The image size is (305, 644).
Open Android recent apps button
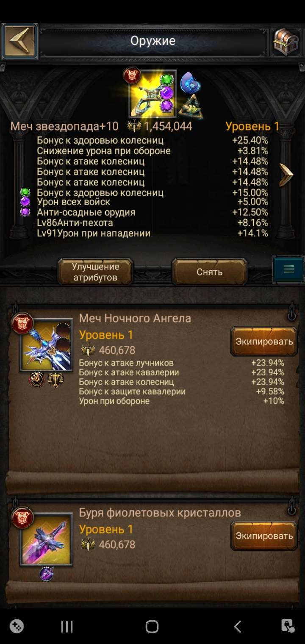(x=67, y=627)
